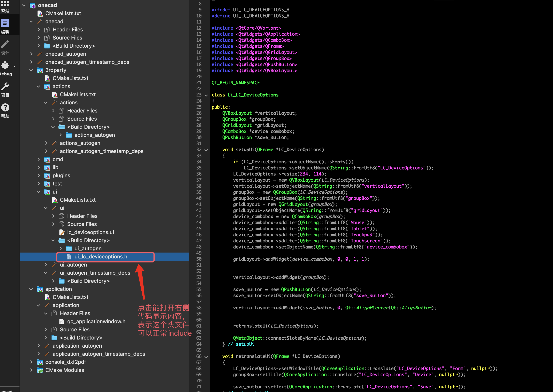Collapse the 3rdparty tree node
The width and height of the screenshot is (553, 392).
[31, 70]
